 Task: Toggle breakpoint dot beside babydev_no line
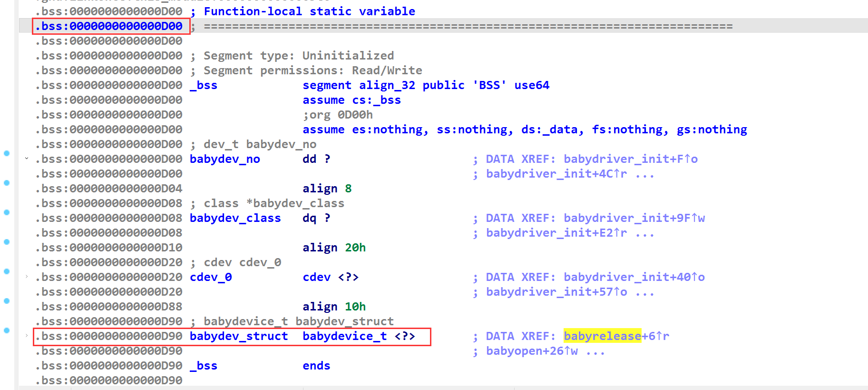tap(7, 153)
